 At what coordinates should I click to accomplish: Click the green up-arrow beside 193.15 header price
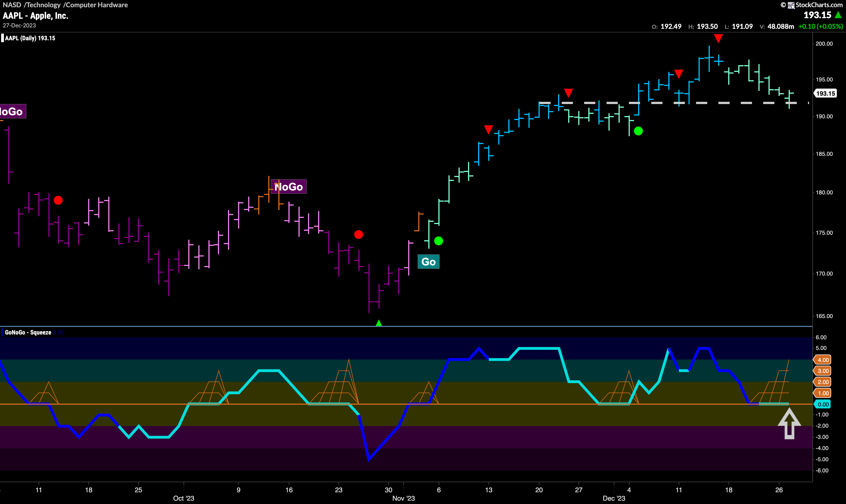pyautogui.click(x=838, y=15)
